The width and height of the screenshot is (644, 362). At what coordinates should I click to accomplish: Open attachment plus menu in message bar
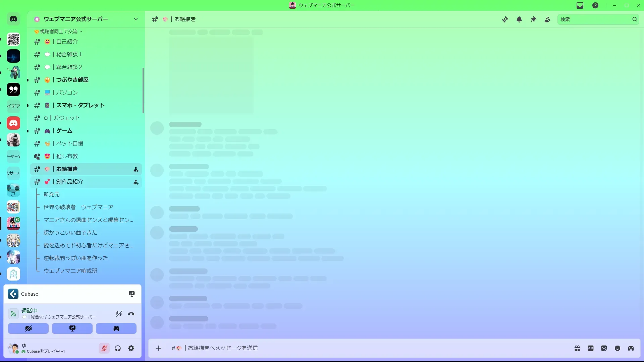tap(158, 348)
